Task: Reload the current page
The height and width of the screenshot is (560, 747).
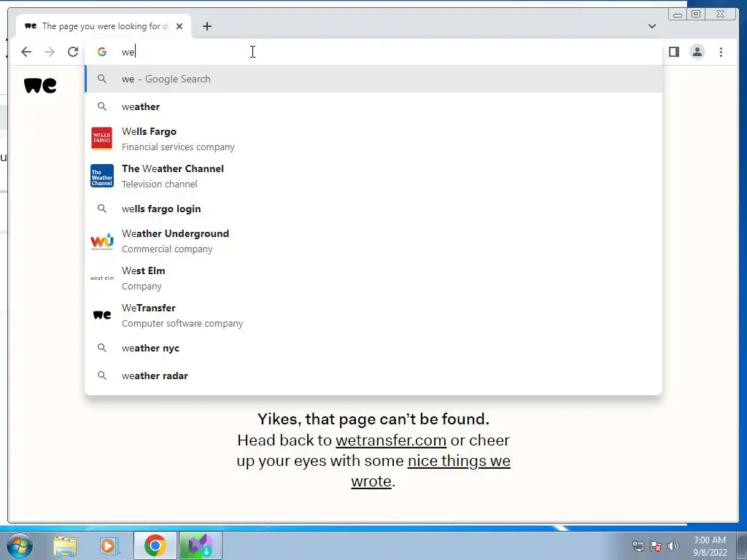Action: tap(73, 52)
